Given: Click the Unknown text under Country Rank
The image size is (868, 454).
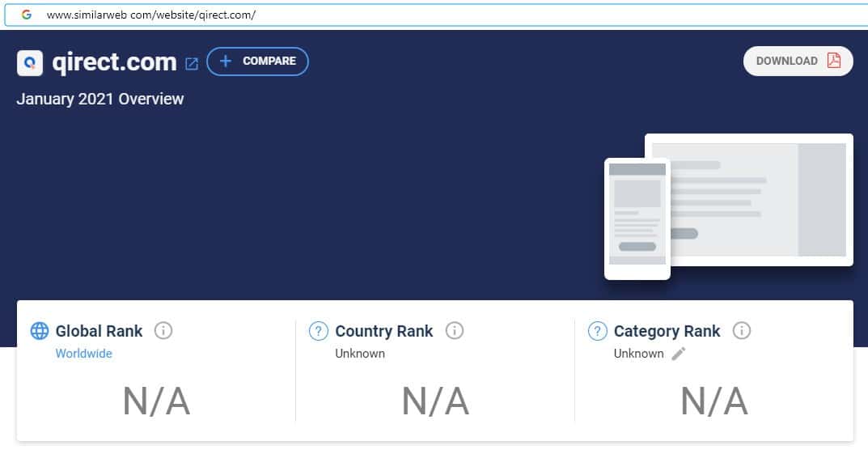Looking at the screenshot, I should (360, 353).
